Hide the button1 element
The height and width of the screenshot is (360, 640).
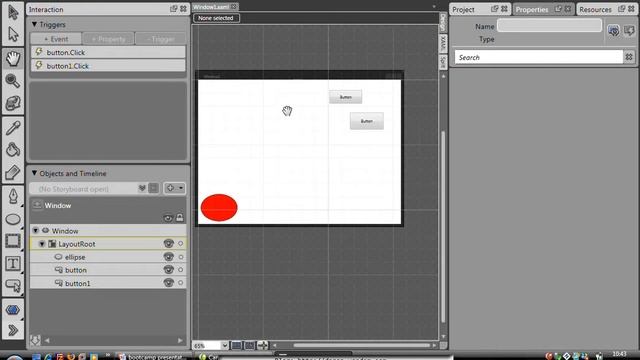coord(169,283)
